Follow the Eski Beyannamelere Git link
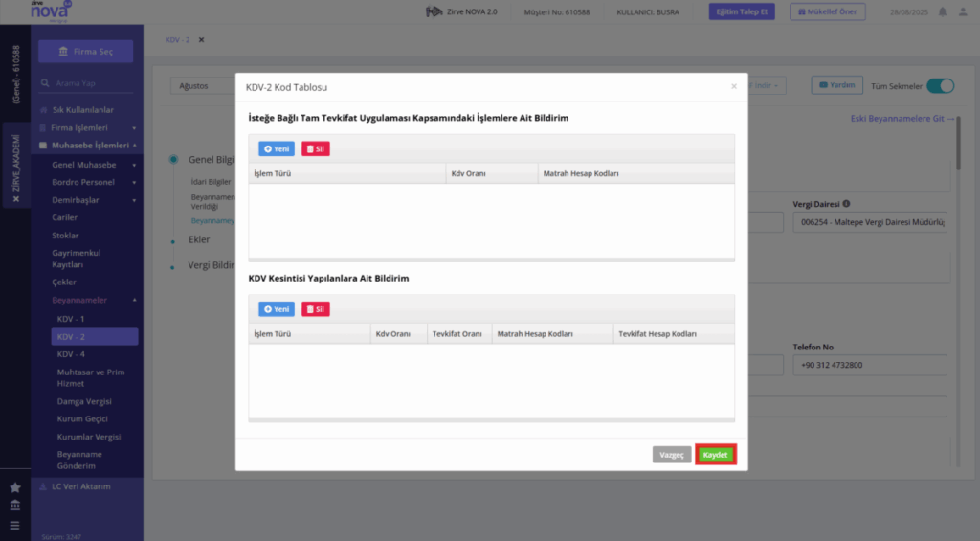Viewport: 980px width, 541px height. 902,118
